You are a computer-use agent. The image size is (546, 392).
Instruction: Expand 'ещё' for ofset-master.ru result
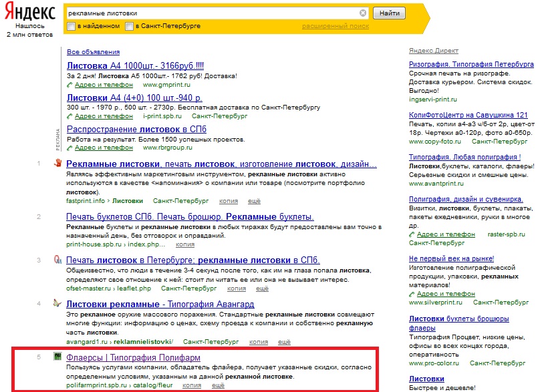pos(262,288)
